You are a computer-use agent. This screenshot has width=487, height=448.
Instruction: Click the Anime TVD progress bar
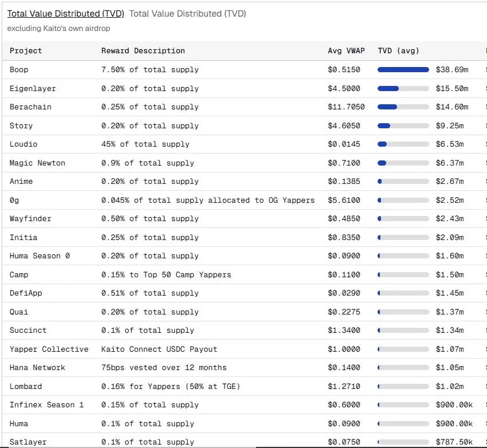403,182
